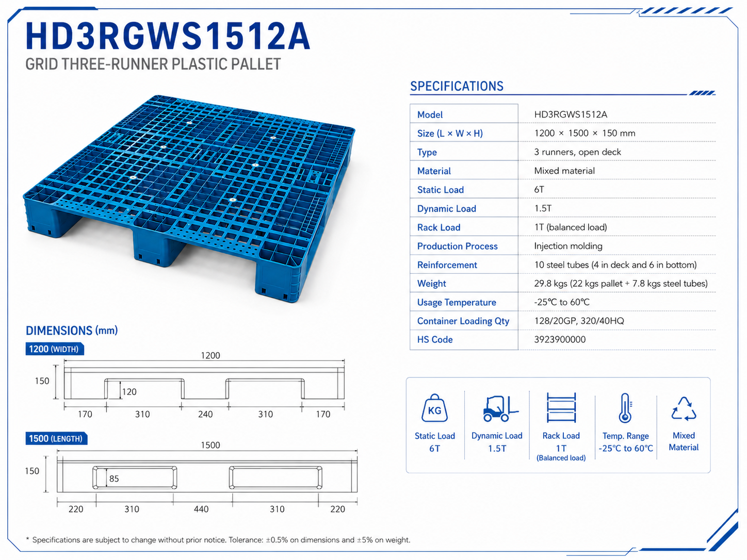Click the 'Weight' row label
747x560 pixels.
[x=431, y=284]
